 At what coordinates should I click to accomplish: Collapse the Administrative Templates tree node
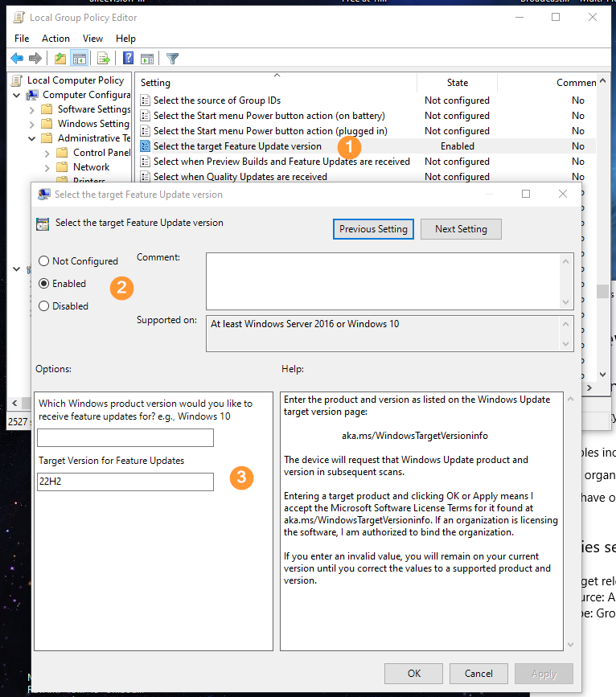coord(31,139)
